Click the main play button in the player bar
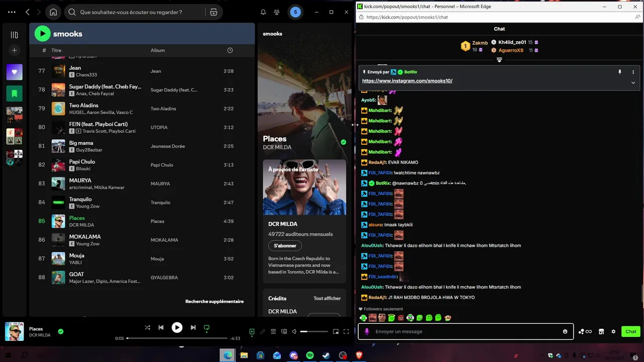Image resolution: width=644 pixels, height=362 pixels. tap(177, 327)
